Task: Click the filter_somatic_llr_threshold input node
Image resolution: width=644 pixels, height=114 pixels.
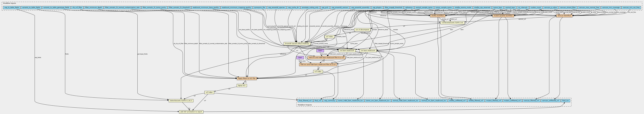Action: tap(179, 8)
